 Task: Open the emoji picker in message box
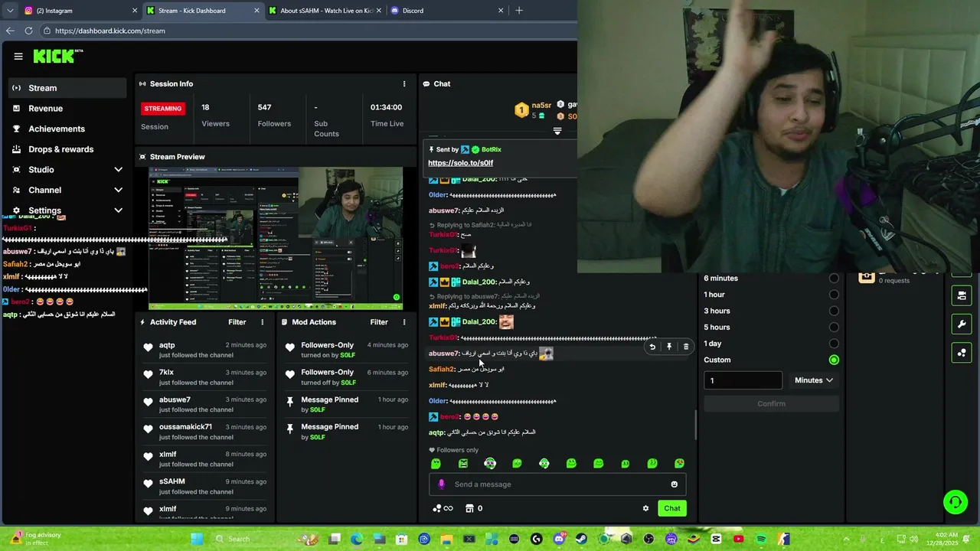(674, 484)
